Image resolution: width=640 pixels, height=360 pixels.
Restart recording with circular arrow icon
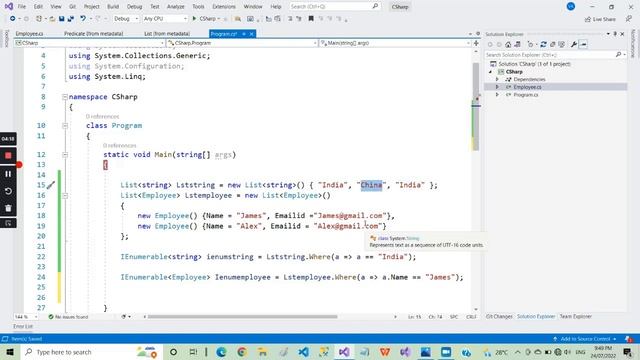[x=8, y=191]
